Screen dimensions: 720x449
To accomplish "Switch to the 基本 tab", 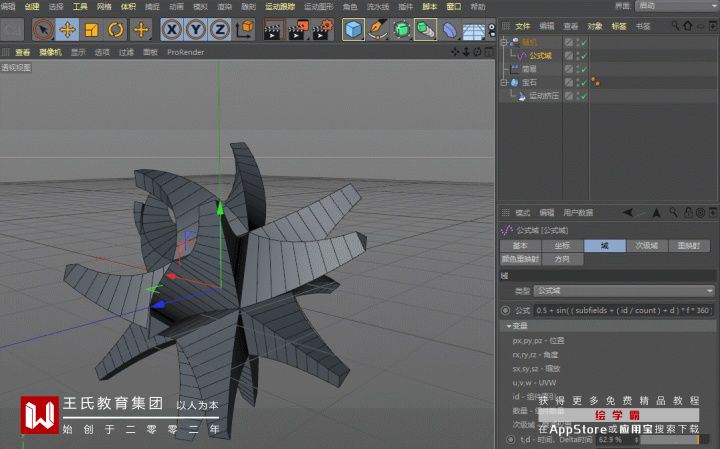I will [520, 246].
